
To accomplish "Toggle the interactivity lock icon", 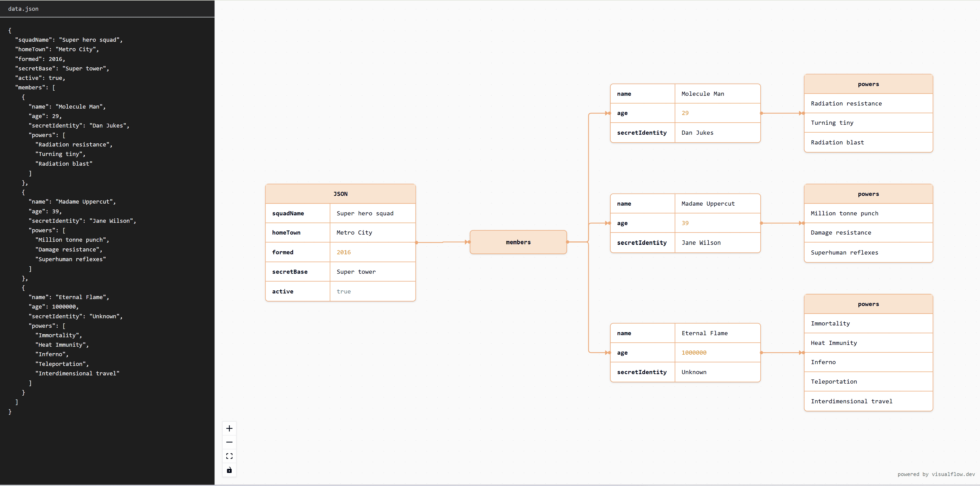I will coord(229,470).
